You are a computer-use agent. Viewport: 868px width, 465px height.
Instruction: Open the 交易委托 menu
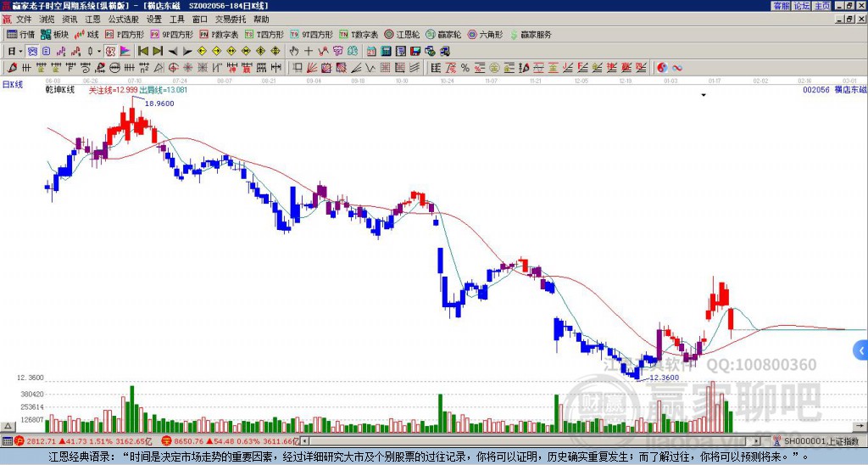[x=231, y=20]
